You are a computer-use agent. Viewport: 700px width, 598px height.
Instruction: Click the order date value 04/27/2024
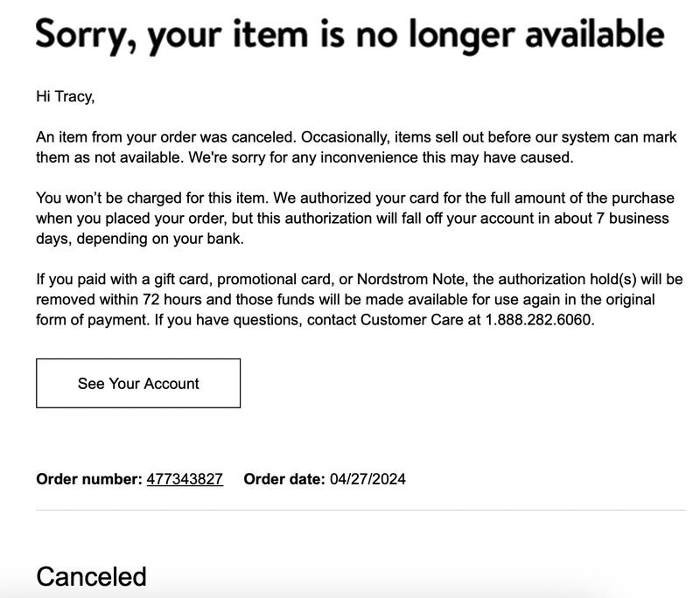367,479
